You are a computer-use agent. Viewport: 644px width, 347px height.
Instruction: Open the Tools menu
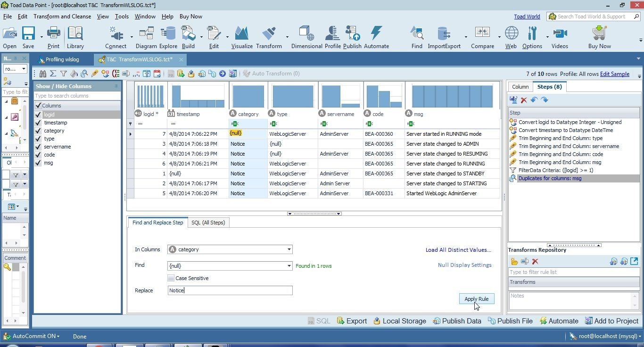[x=122, y=17]
